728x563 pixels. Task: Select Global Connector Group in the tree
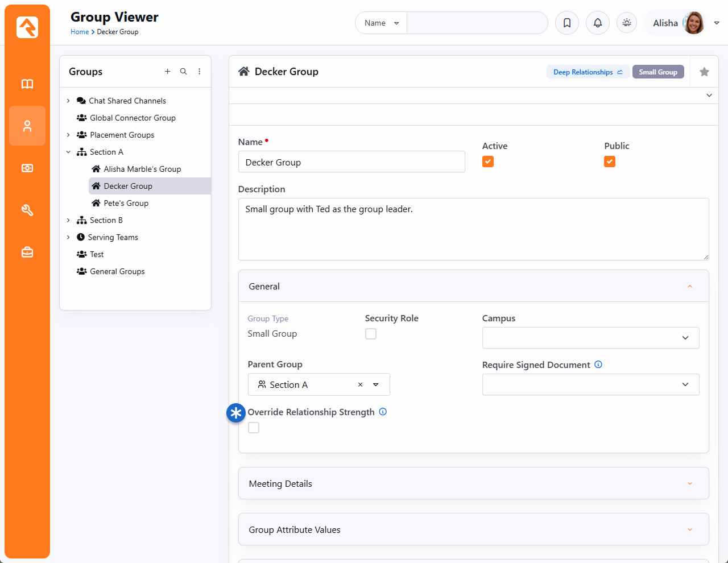[133, 118]
